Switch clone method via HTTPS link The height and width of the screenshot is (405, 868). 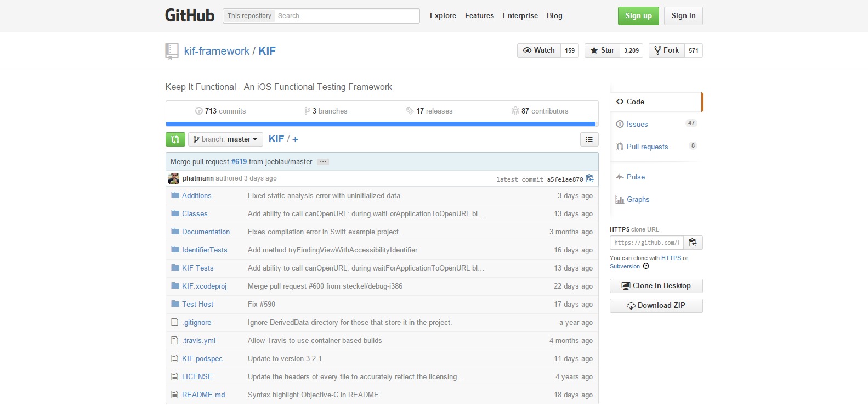671,258
